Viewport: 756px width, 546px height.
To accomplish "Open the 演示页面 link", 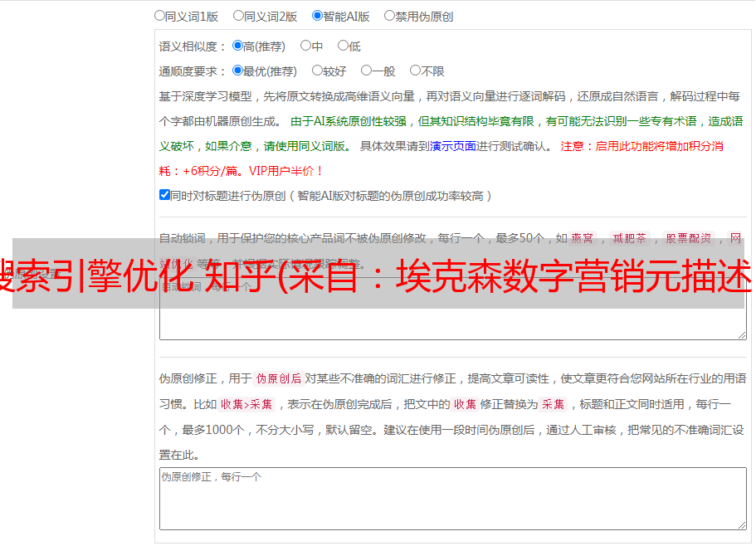I will [x=453, y=146].
